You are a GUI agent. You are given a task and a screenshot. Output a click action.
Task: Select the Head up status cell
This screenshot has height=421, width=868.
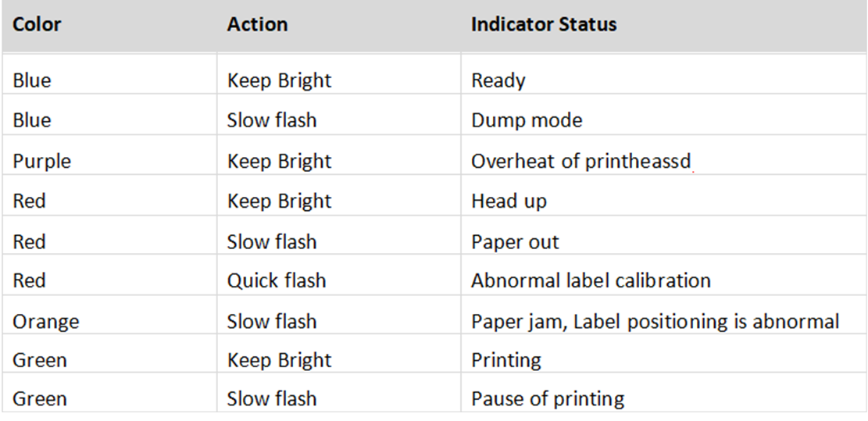[x=509, y=201]
